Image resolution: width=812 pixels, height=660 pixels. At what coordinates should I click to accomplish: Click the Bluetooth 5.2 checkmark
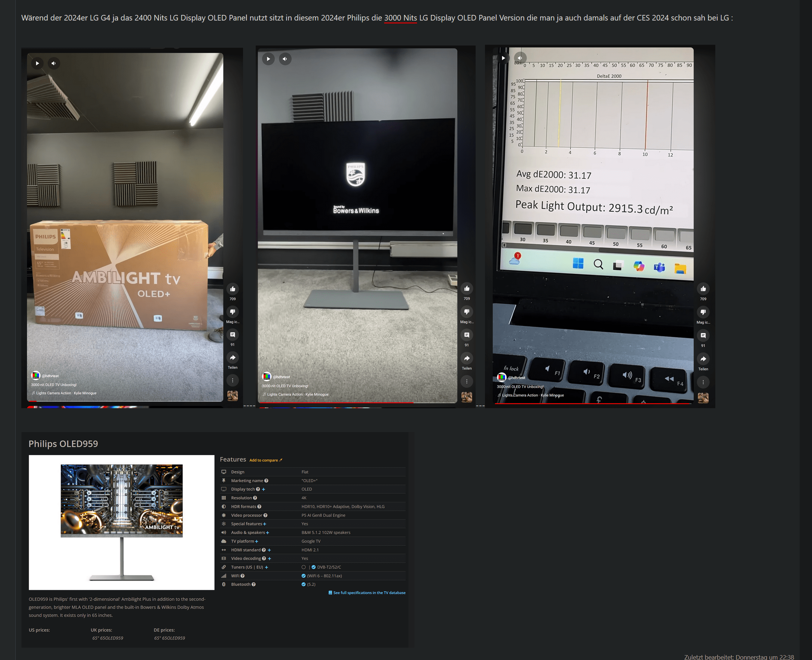[304, 585]
